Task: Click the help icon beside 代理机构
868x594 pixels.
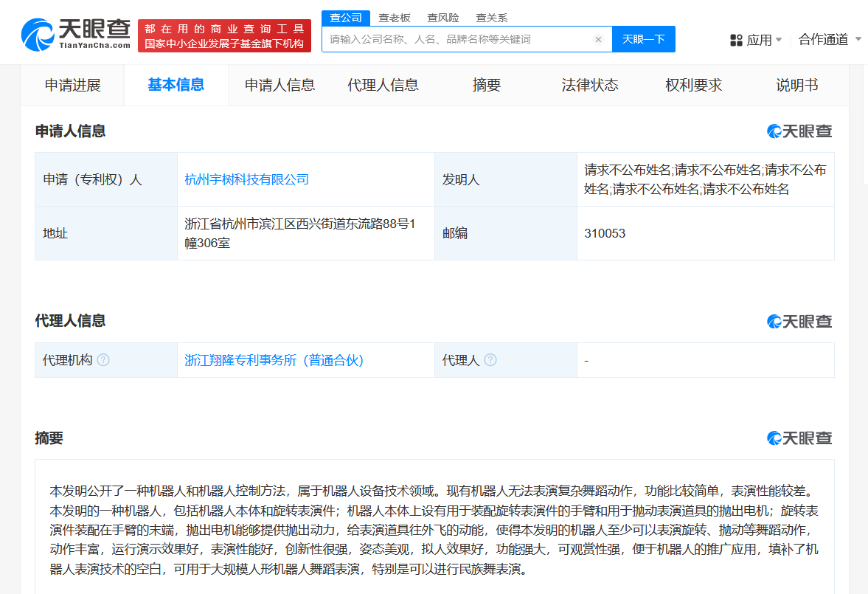Action: click(x=103, y=360)
